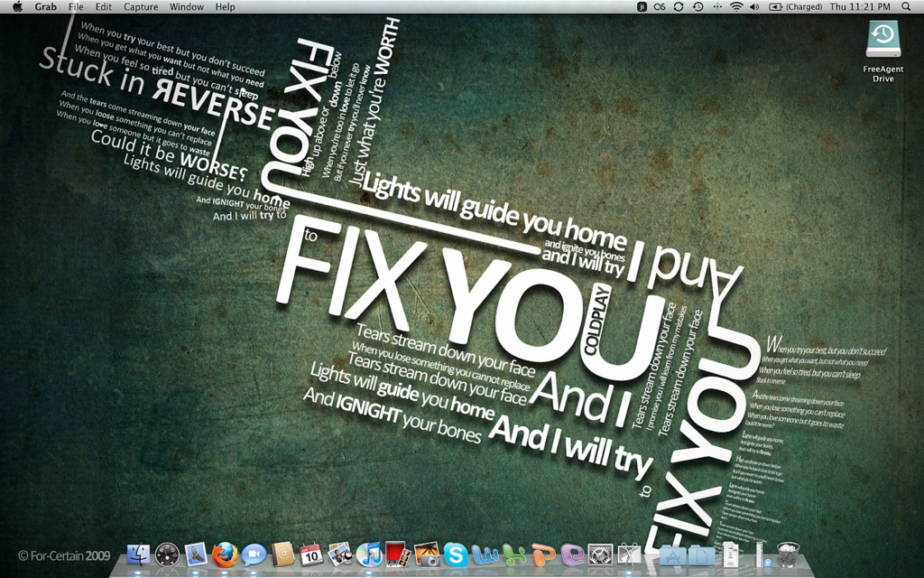The height and width of the screenshot is (578, 924).
Task: Click the crosshair arrows menu bar icon
Action: (717, 7)
